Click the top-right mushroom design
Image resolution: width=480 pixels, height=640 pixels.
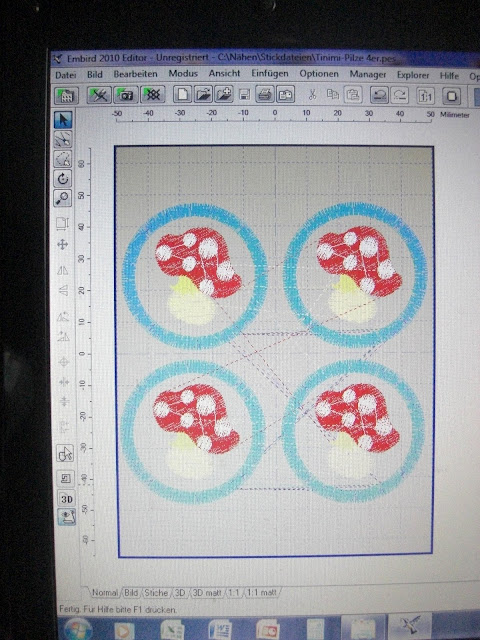[x=355, y=275]
